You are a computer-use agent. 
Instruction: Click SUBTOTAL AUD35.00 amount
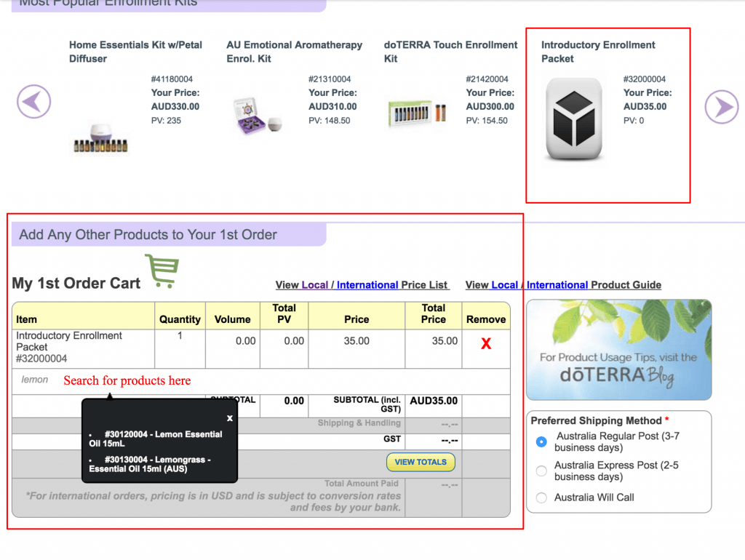click(x=434, y=401)
